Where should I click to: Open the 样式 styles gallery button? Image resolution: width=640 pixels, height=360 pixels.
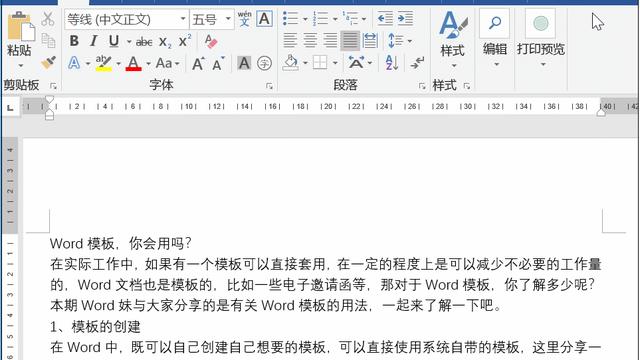pyautogui.click(x=453, y=39)
